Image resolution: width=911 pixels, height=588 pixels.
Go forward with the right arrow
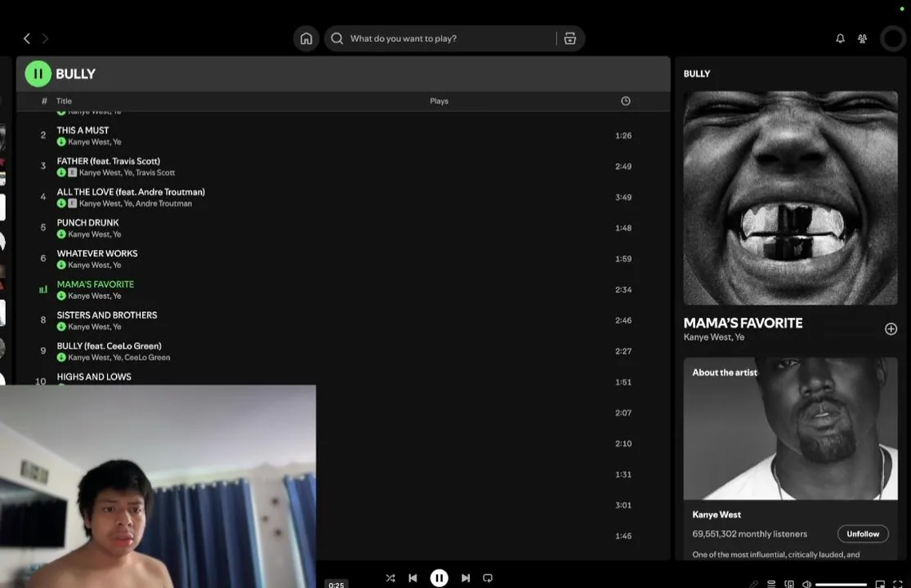[45, 38]
